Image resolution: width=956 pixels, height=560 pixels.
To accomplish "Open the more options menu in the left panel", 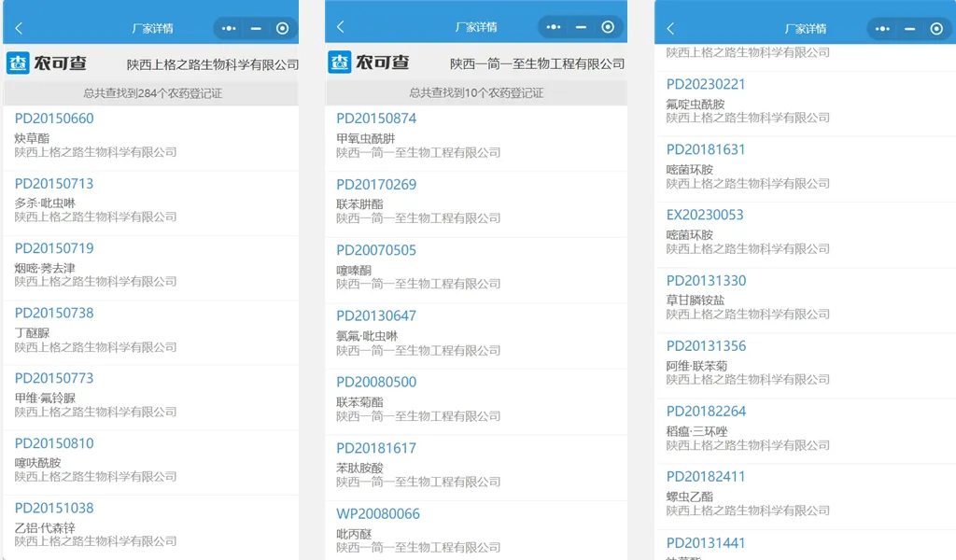I will (229, 28).
